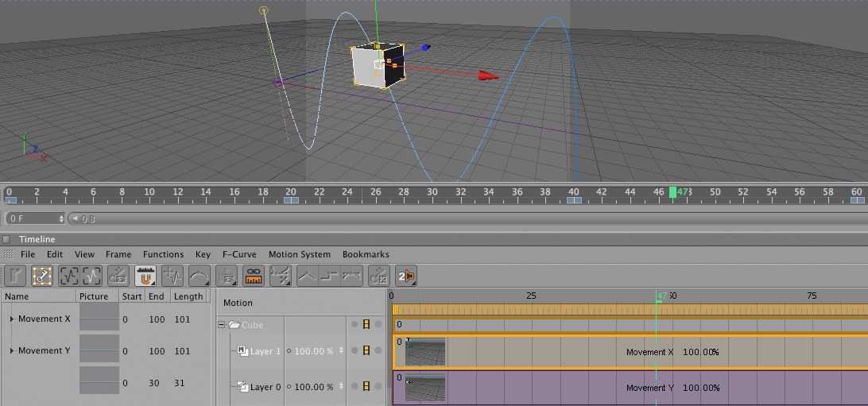Enable the magnet snapping tool

[145, 276]
